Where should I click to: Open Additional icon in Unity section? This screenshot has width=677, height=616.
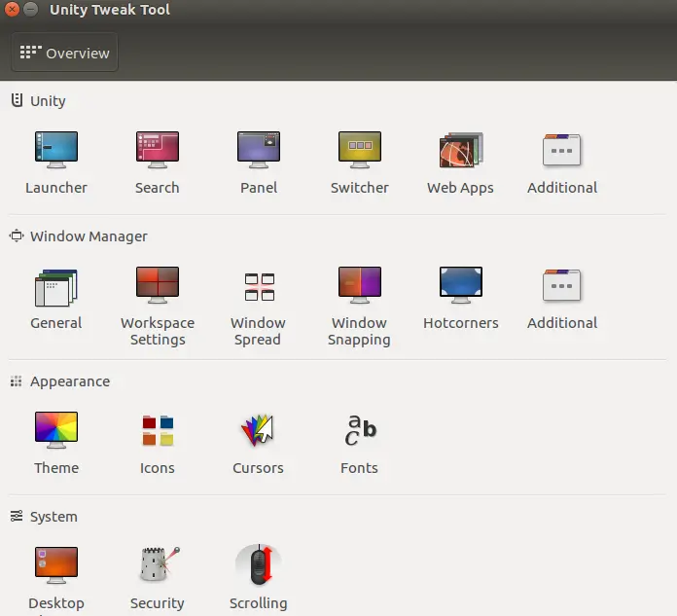[561, 150]
